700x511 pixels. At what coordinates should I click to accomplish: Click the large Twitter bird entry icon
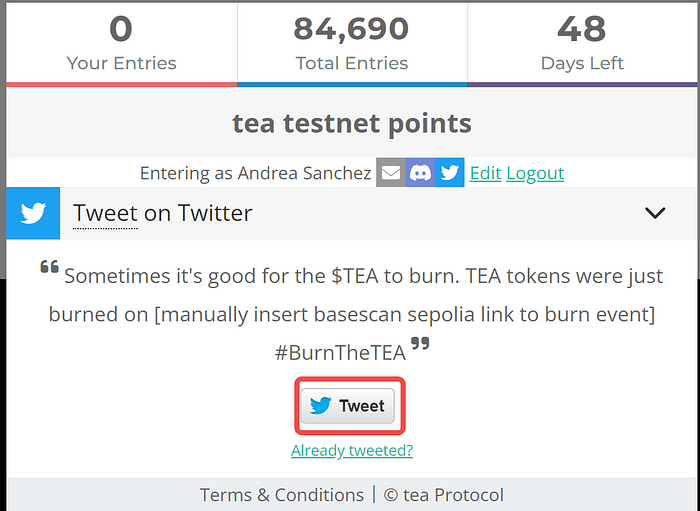[33, 213]
